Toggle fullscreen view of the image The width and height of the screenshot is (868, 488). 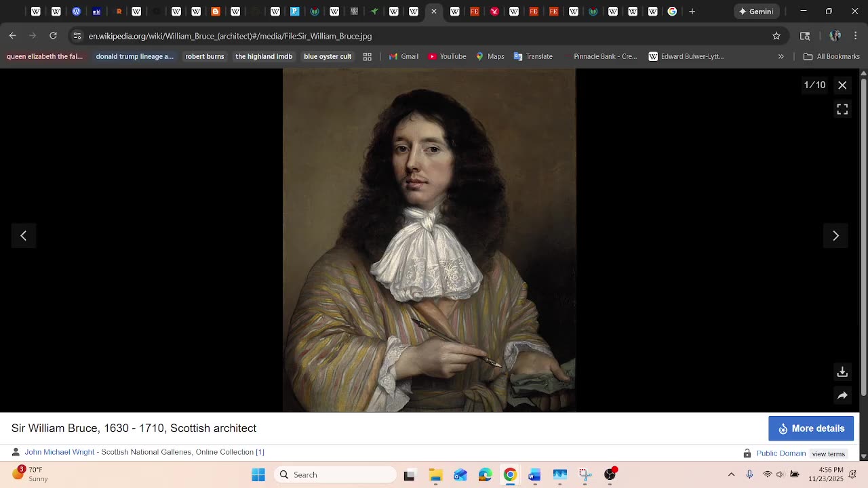click(842, 109)
